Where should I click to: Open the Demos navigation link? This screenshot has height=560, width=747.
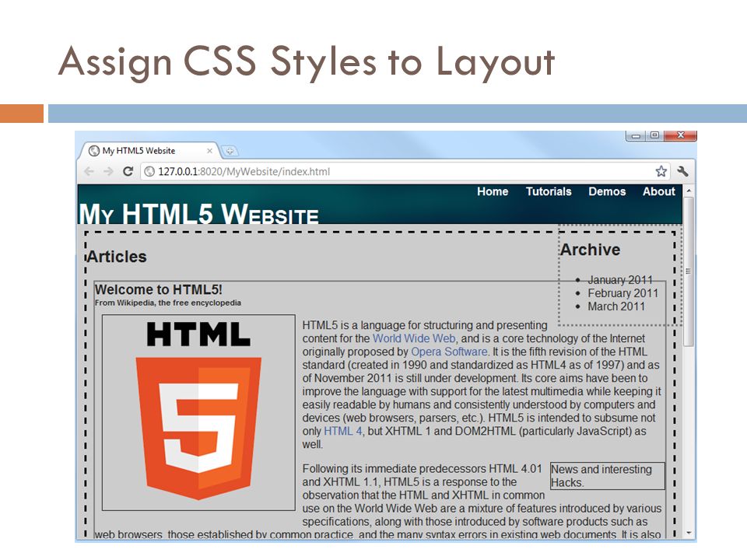(607, 191)
